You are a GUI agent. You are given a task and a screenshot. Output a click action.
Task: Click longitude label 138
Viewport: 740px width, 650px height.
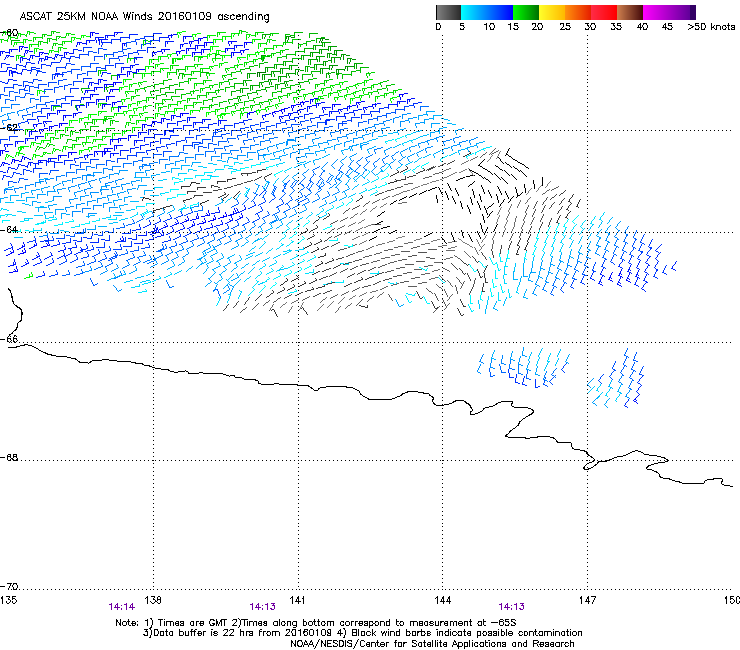coord(153,600)
